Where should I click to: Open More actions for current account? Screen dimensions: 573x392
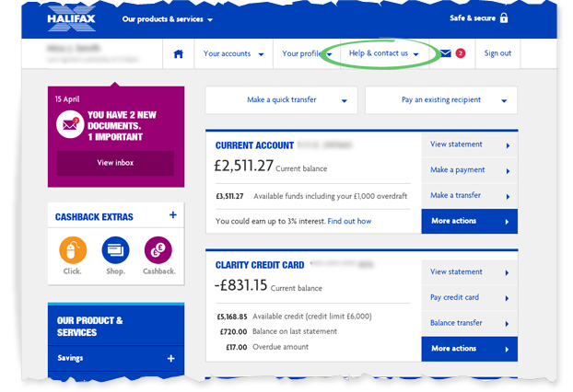470,221
